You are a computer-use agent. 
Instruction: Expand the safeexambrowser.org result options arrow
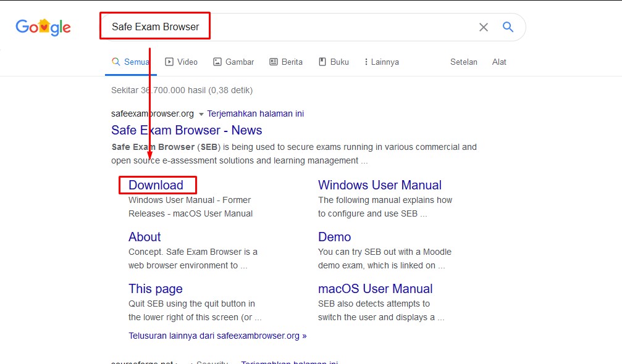(x=201, y=114)
